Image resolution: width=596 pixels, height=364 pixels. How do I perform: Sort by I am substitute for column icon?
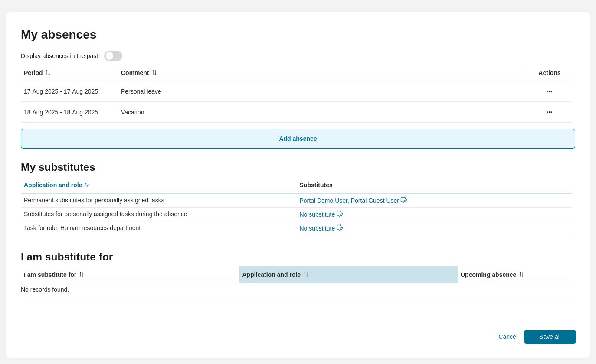click(82, 275)
